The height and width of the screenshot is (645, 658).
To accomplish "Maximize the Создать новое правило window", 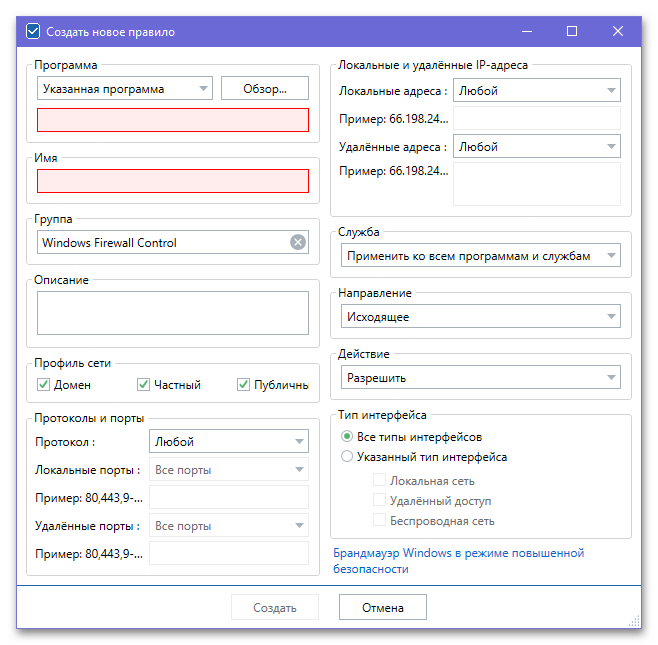I will [x=572, y=31].
